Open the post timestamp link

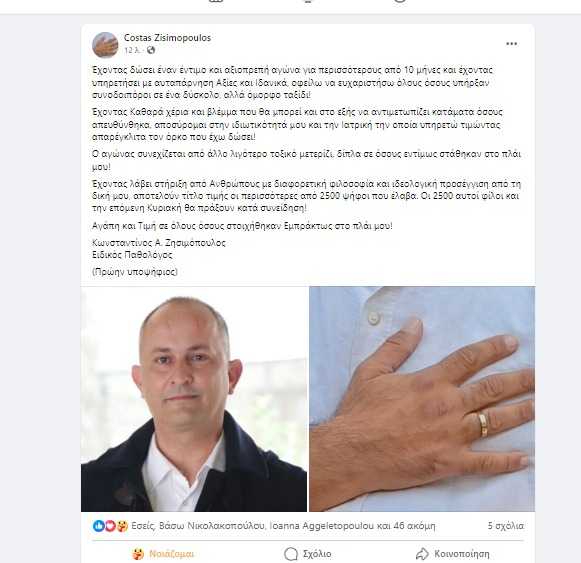click(x=132, y=50)
